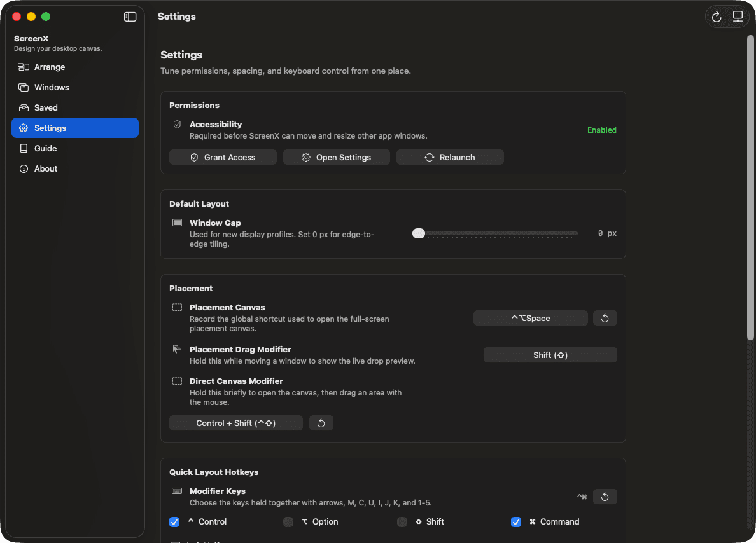The image size is (756, 543).
Task: Toggle the Shift modifier checkbox
Action: pos(402,522)
